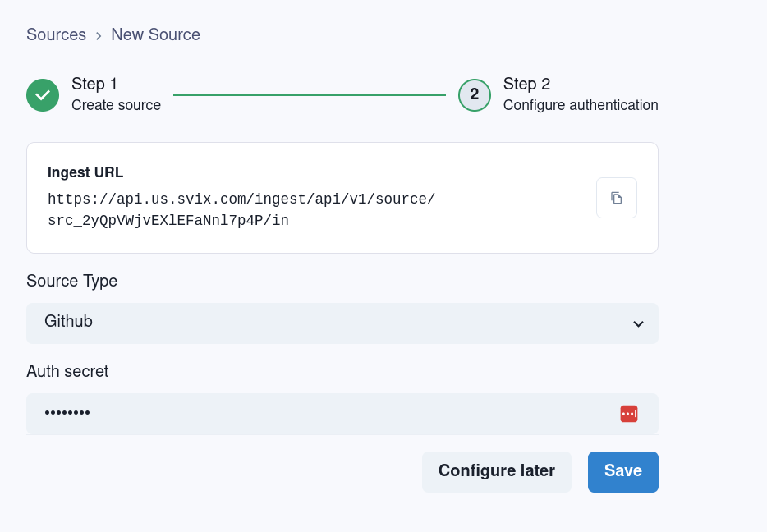
Task: Expand Source Type using its chevron arrow
Action: pyautogui.click(x=637, y=323)
